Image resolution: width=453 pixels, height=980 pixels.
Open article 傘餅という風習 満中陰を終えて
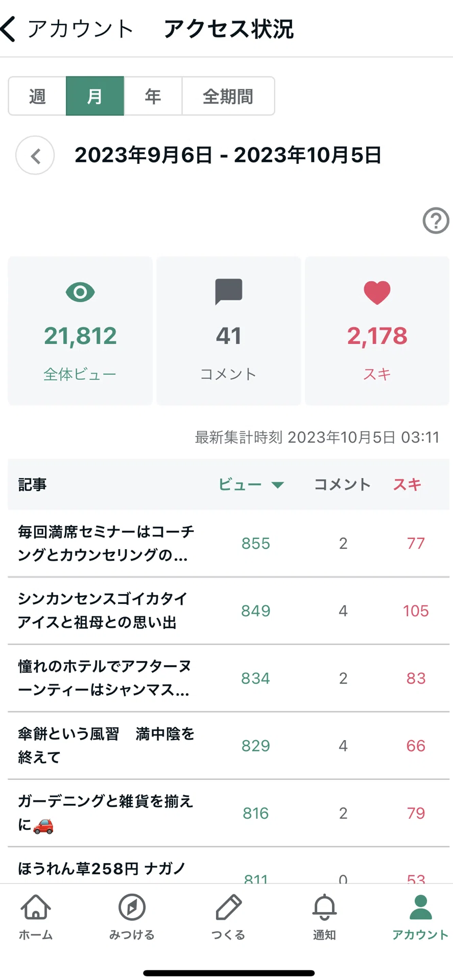click(229, 746)
